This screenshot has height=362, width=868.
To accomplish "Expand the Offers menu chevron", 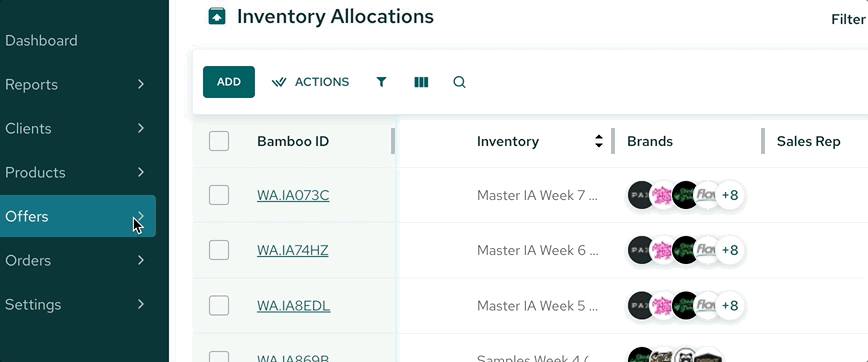I will coord(141,216).
